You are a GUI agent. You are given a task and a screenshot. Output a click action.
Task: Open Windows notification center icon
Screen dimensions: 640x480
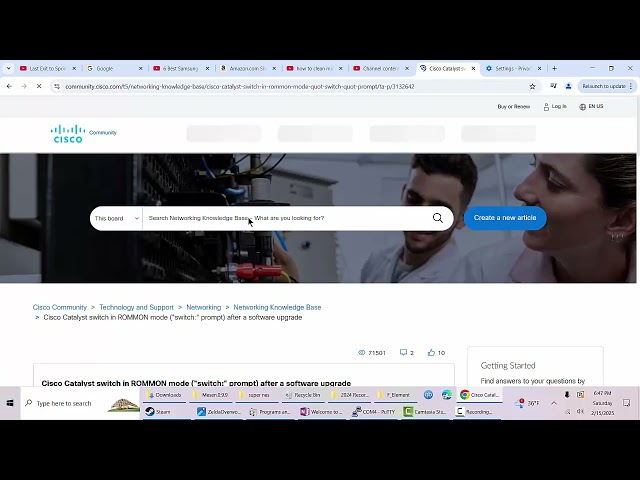tap(627, 403)
